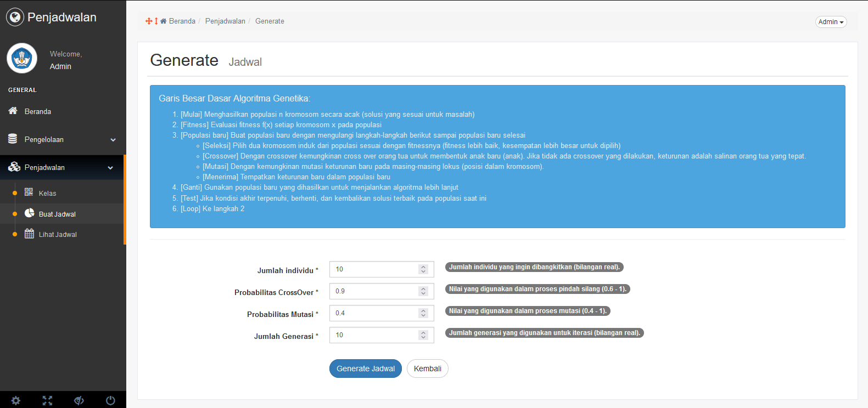The image size is (868, 408).
Task: Collapse the Penjadwalan menu chevron
Action: (110, 168)
